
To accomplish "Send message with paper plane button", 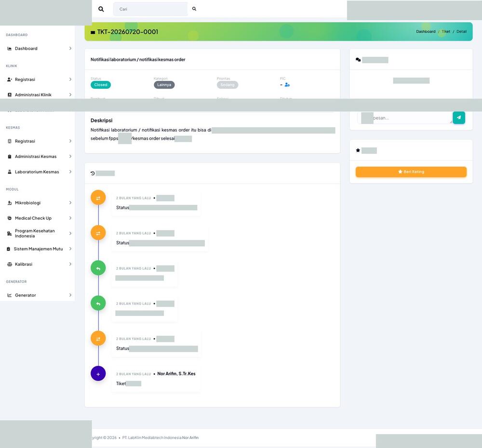I will coord(459,118).
